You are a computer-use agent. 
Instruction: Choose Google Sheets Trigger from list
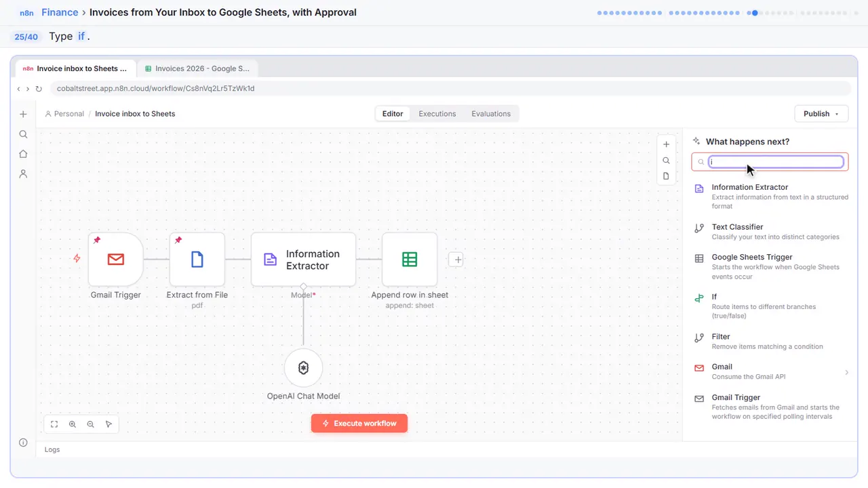pyautogui.click(x=770, y=266)
